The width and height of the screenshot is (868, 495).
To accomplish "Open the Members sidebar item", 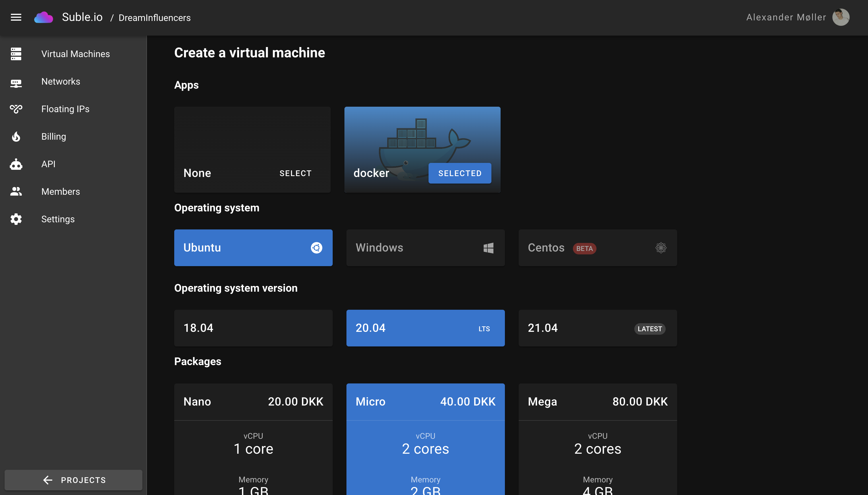I will tap(61, 192).
